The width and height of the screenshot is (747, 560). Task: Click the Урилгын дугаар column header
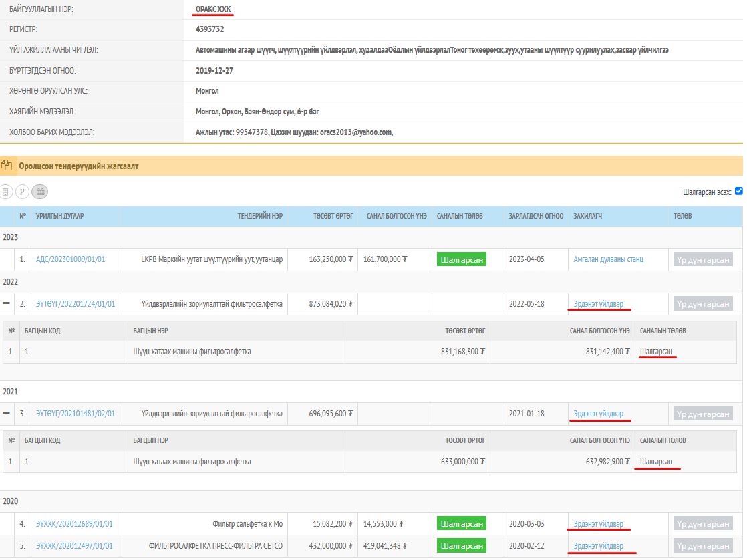click(x=60, y=217)
